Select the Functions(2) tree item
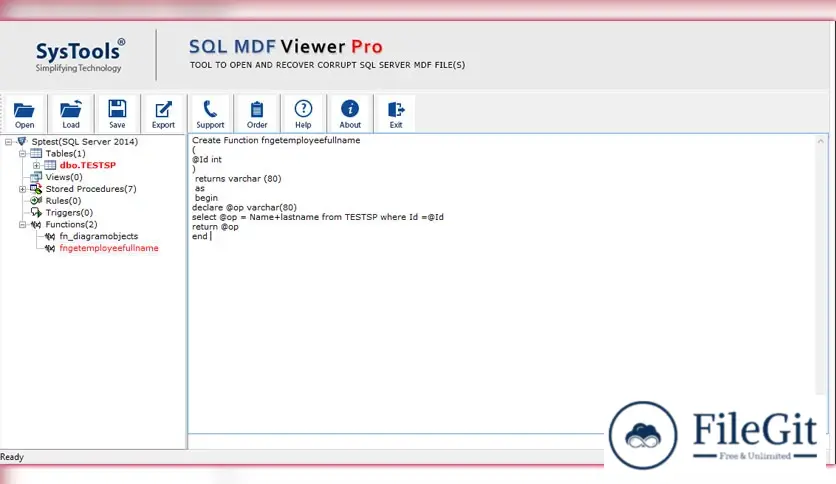The width and height of the screenshot is (836, 484). [x=71, y=224]
